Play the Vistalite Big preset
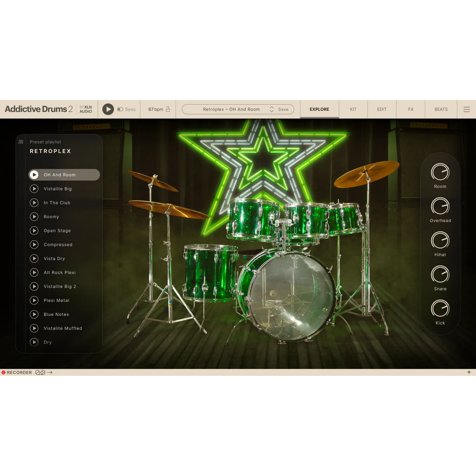The height and width of the screenshot is (476, 476). (34, 189)
